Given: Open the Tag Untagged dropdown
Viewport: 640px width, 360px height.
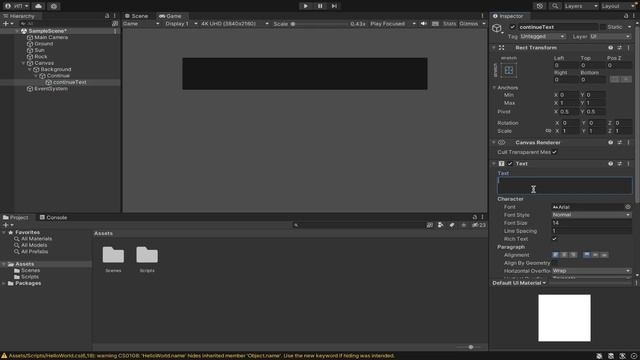Looking at the screenshot, I should tap(542, 36).
